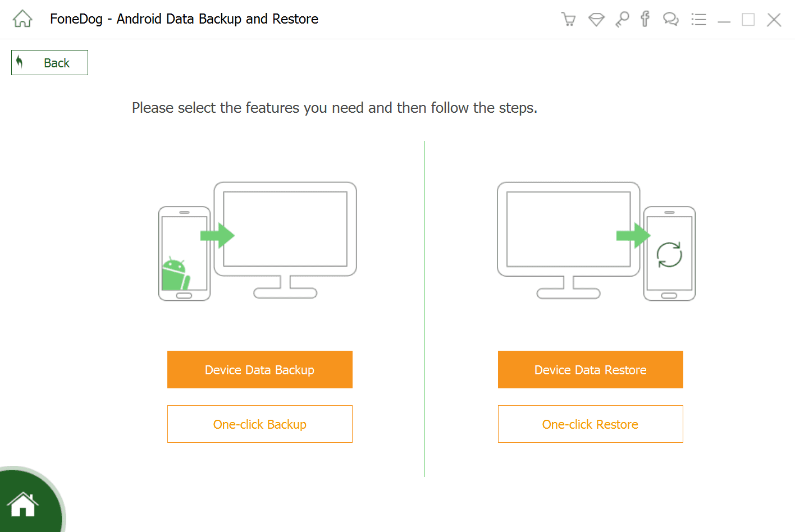The width and height of the screenshot is (795, 532).
Task: Click the Android robot phone graphic
Action: pos(184,254)
